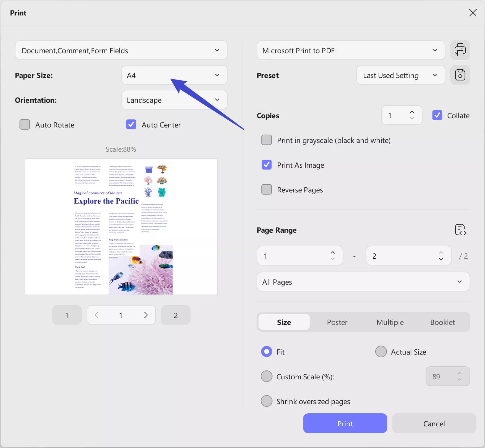
Task: Enable Print in grayscale option
Action: click(267, 140)
